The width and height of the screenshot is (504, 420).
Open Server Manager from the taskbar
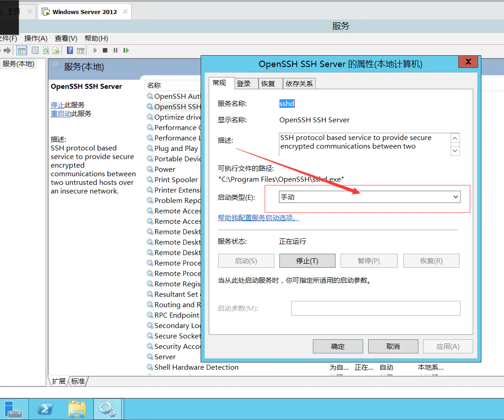pyautogui.click(x=13, y=409)
